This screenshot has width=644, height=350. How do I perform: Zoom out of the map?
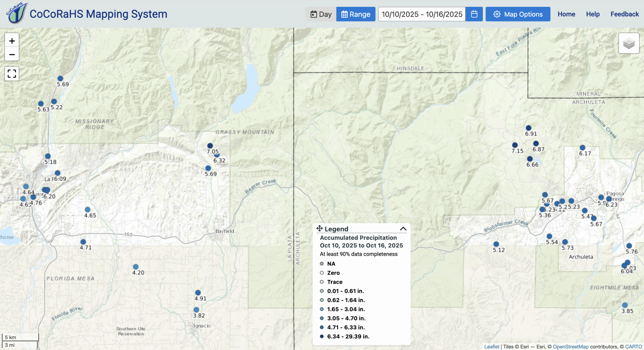coord(12,54)
